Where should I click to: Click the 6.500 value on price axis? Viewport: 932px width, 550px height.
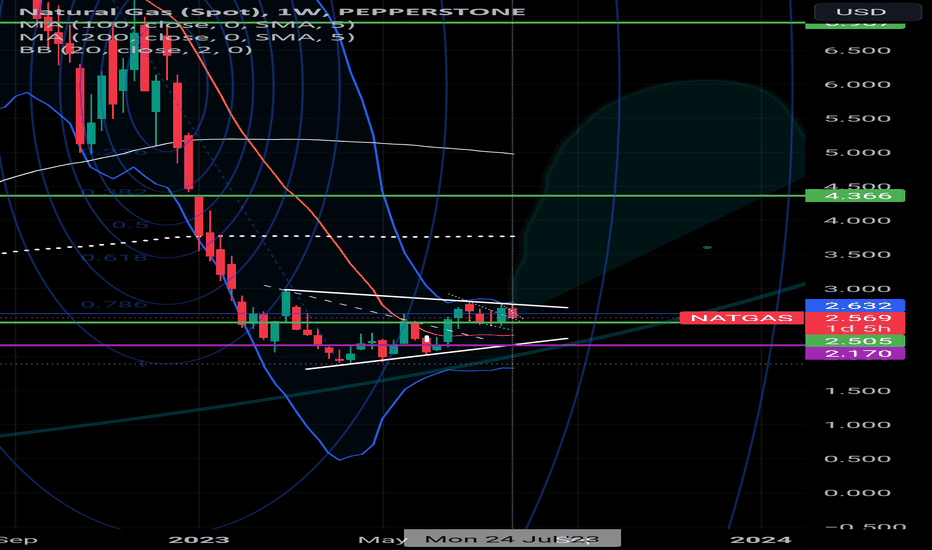pyautogui.click(x=857, y=51)
